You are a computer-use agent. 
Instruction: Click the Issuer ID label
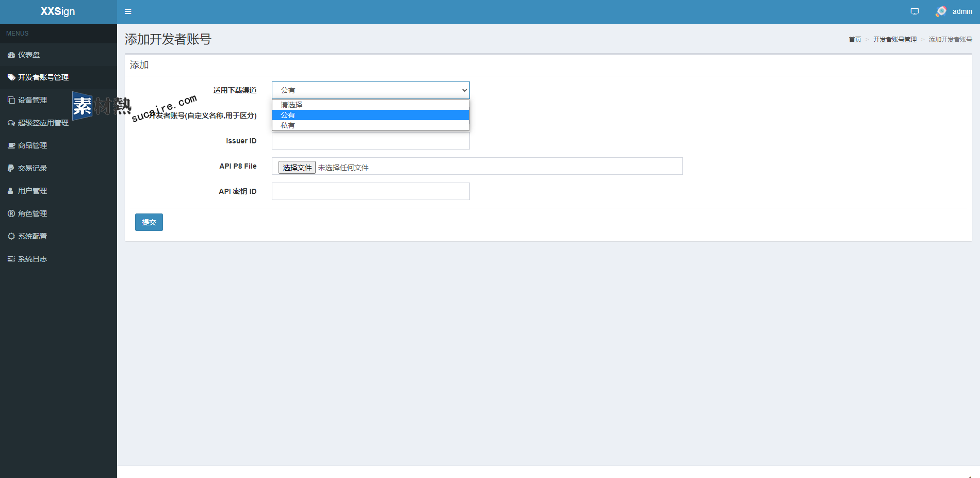(x=241, y=141)
